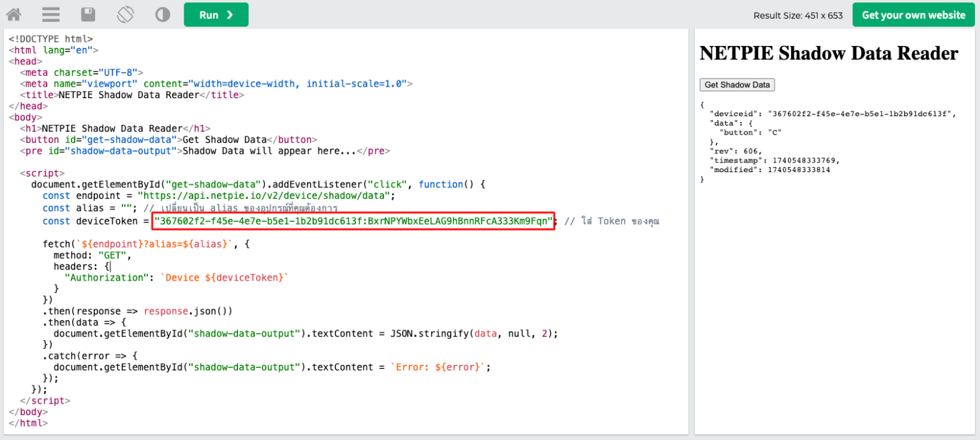Switch the editor orientation layout
Image resolution: width=980 pixels, height=440 pixels.
[x=125, y=14]
